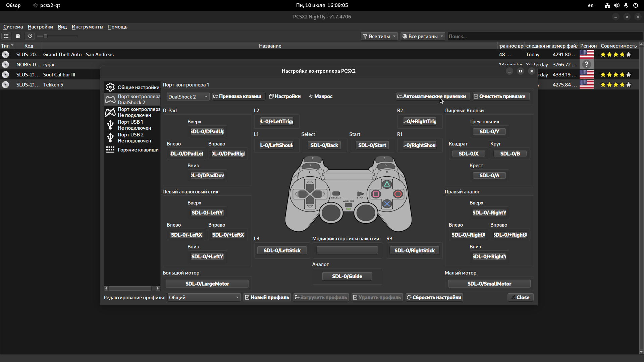This screenshot has width=644, height=362.
Task: Open power menu icon in top panel
Action: coord(636,5)
